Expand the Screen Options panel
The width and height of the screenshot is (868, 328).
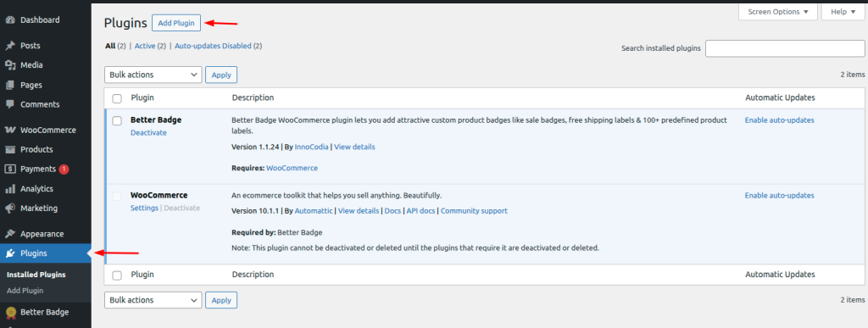pyautogui.click(x=778, y=12)
